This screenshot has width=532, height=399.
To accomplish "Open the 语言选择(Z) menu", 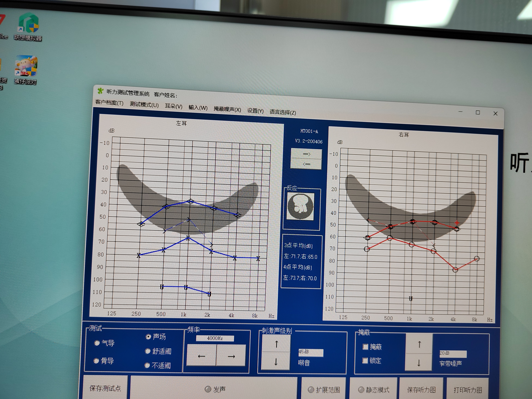I will (x=283, y=112).
